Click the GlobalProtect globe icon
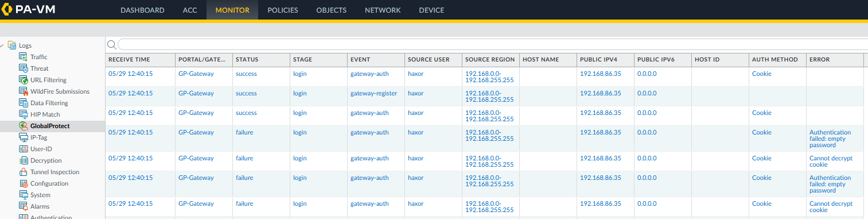This screenshot has width=868, height=219. click(x=24, y=126)
